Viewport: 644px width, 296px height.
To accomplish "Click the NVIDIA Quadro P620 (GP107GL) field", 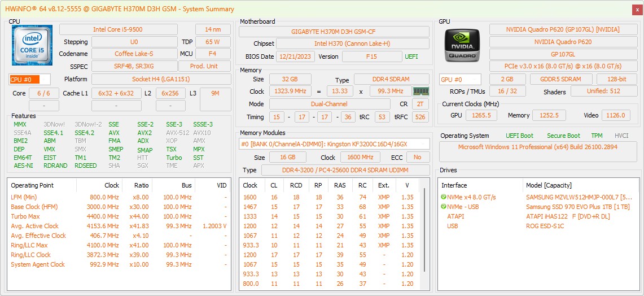I will tap(563, 29).
